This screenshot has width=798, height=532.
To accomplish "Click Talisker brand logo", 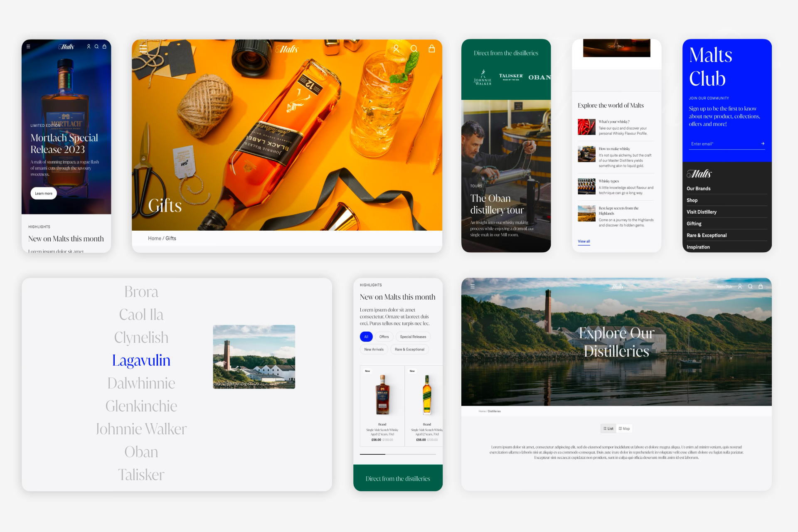I will click(x=511, y=77).
